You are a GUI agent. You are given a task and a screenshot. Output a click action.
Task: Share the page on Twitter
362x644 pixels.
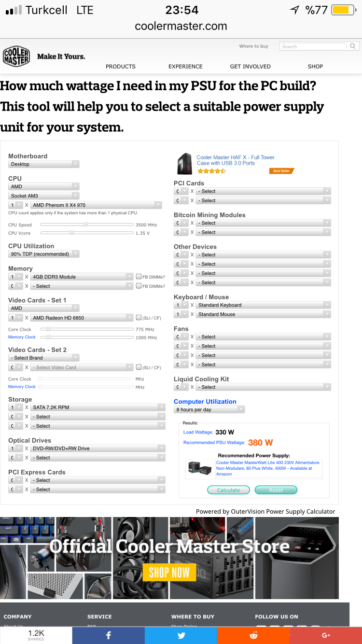click(x=181, y=635)
